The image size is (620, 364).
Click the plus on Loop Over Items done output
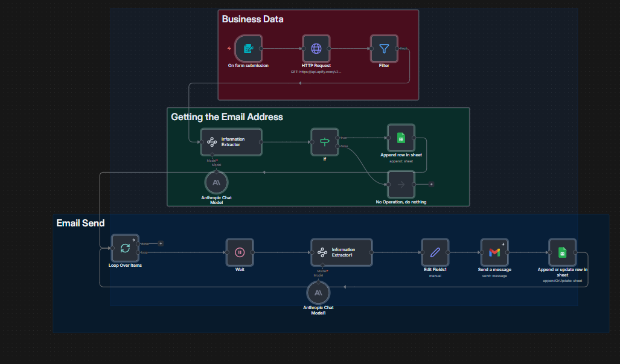tap(161, 243)
